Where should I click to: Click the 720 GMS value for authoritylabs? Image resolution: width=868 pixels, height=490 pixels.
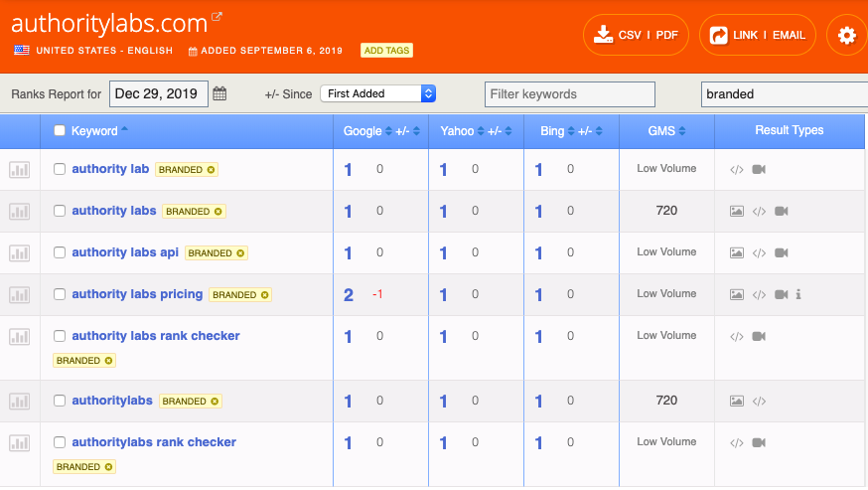point(666,401)
